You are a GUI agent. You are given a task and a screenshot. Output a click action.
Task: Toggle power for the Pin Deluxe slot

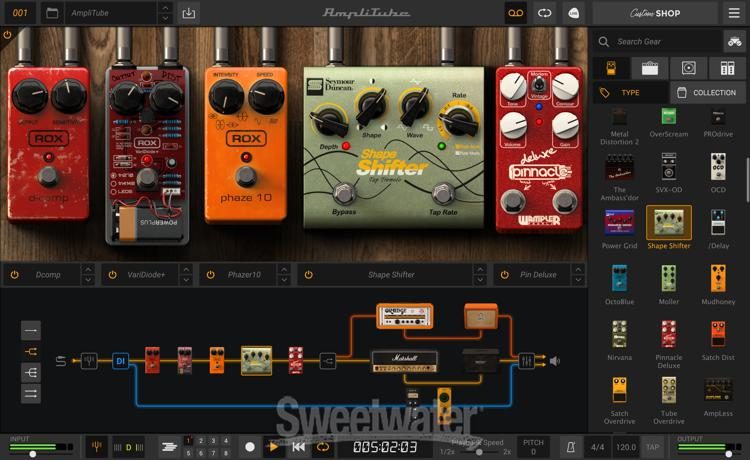coord(505,274)
